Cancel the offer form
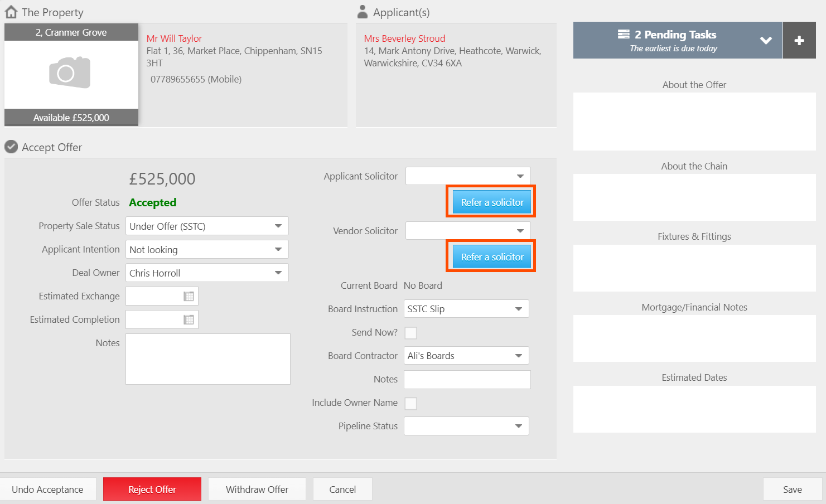The width and height of the screenshot is (826, 504). pos(342,490)
